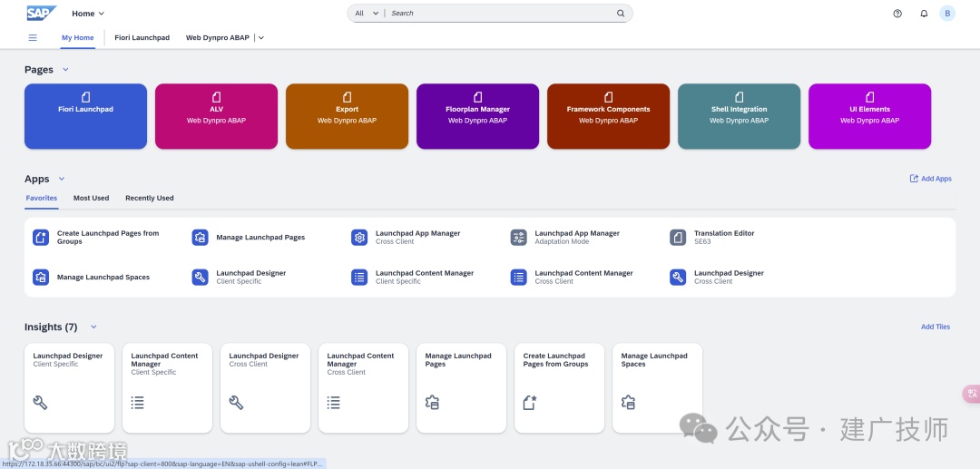Open the blue Fiori Launchpad page card
Screen dimensions: 980x469
pos(85,116)
